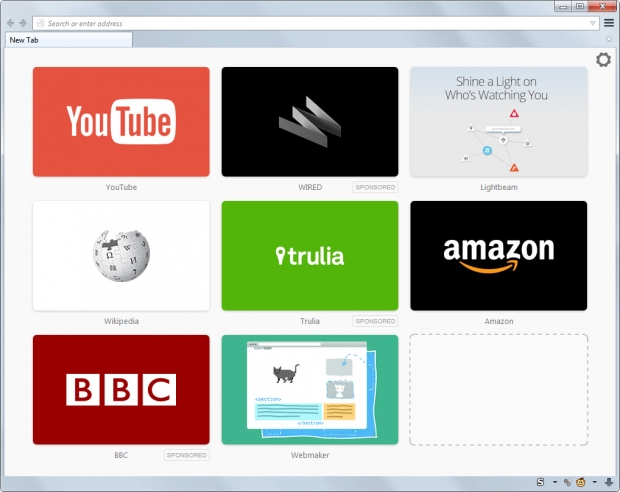
Task: Select the New Tab tab
Action: (69, 40)
